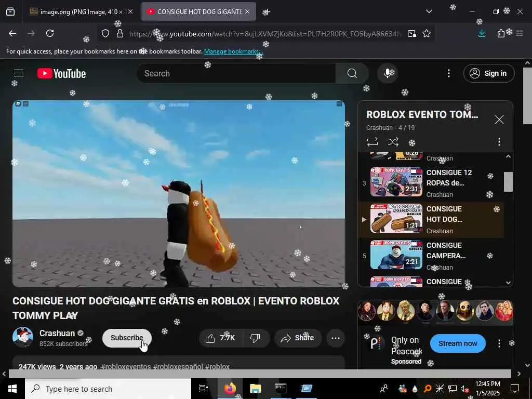Click the muted volume tray icon

pos(464,389)
